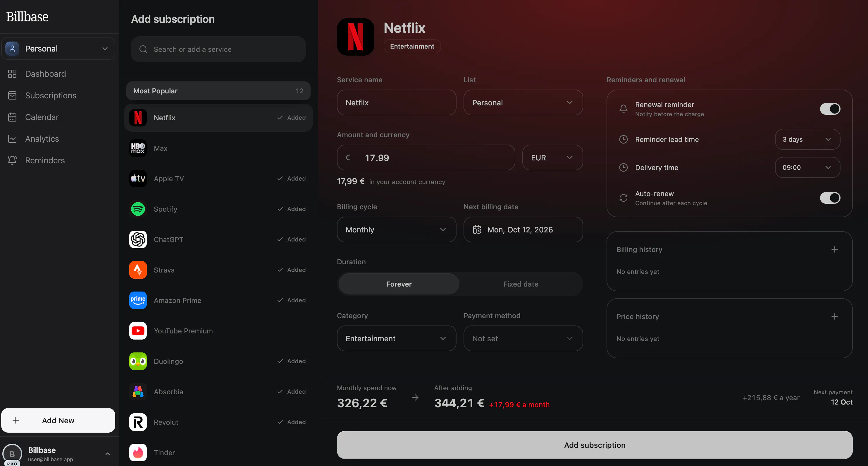Click the Billbase logo

coord(27,17)
